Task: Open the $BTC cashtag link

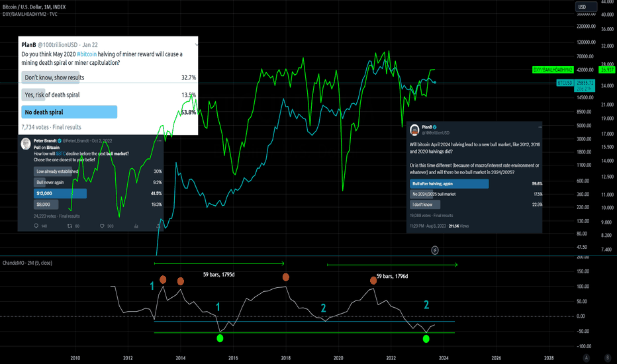Action: [61, 154]
